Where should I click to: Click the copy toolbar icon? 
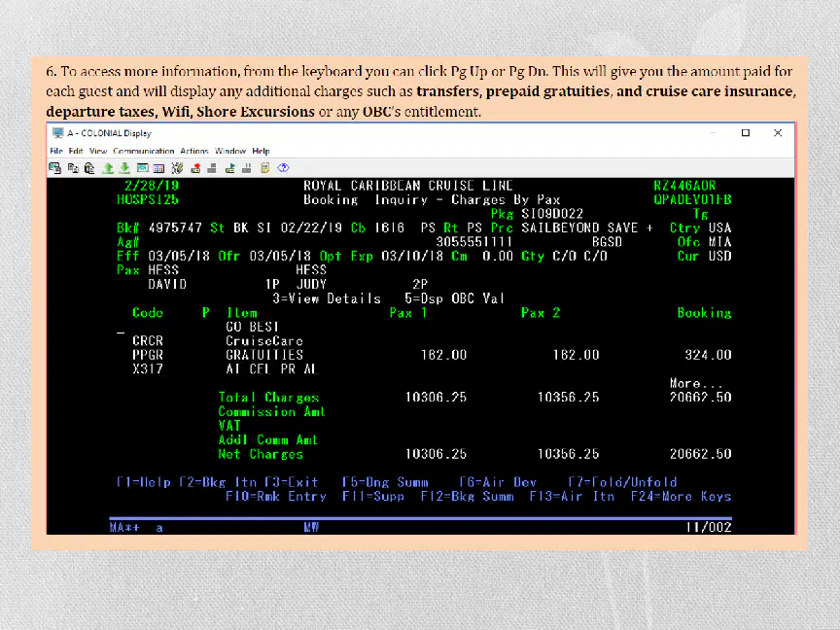coord(73,168)
